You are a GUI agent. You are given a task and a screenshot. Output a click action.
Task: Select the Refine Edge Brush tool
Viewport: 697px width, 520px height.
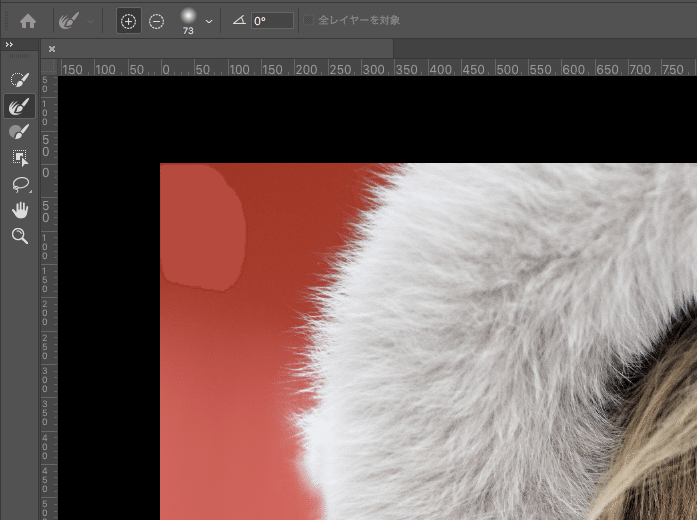pos(20,106)
